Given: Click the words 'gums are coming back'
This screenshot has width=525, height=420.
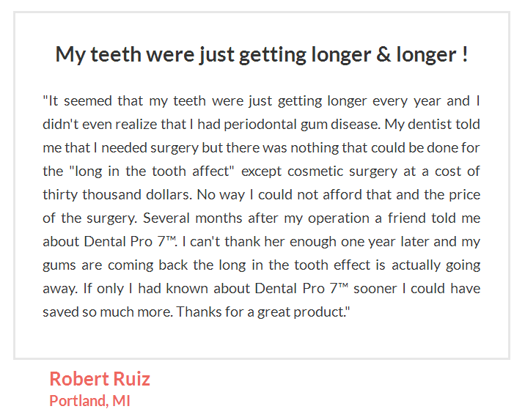Looking at the screenshot, I should [115, 265].
